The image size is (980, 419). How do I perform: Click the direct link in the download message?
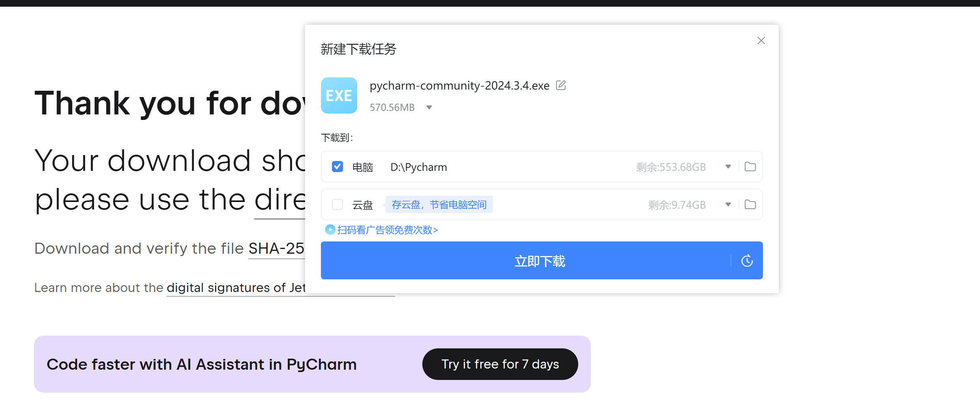click(x=279, y=200)
